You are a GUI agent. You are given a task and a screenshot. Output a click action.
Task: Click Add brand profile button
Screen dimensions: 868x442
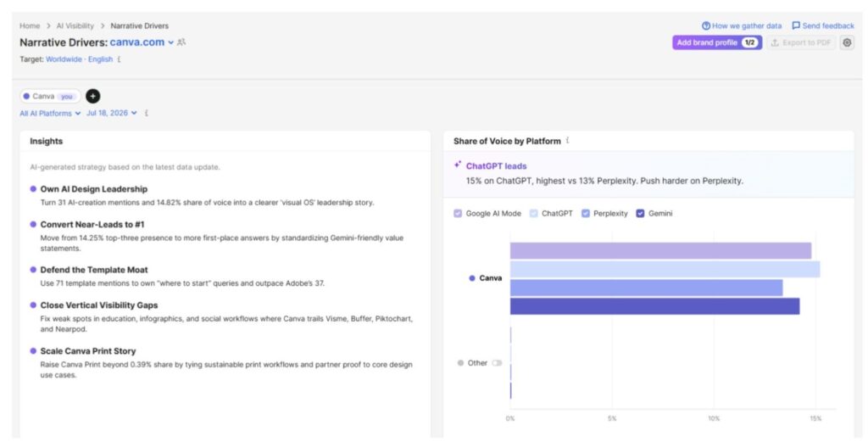coord(717,42)
